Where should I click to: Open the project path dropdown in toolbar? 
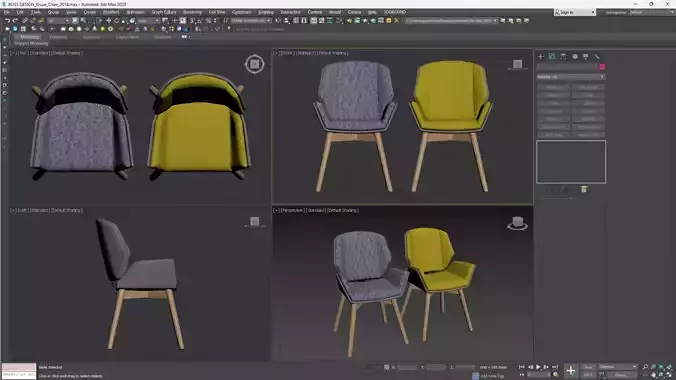(x=451, y=21)
